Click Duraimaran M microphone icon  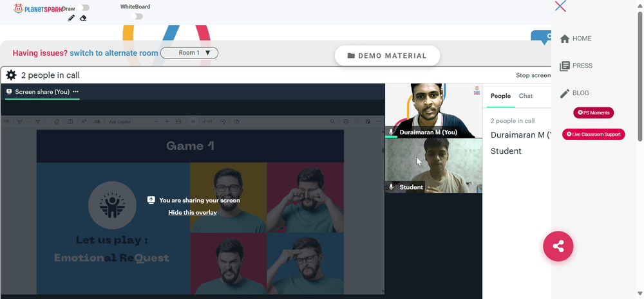(392, 132)
